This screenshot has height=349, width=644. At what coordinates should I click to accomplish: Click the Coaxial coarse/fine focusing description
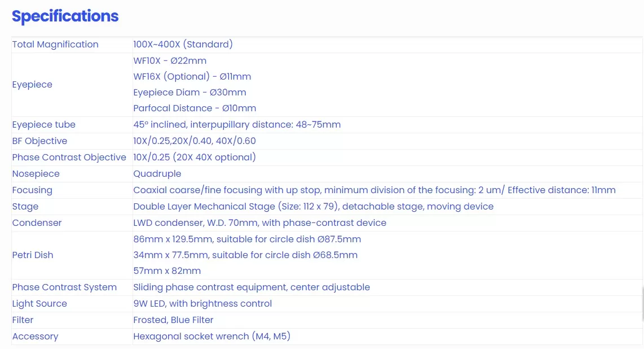point(374,190)
